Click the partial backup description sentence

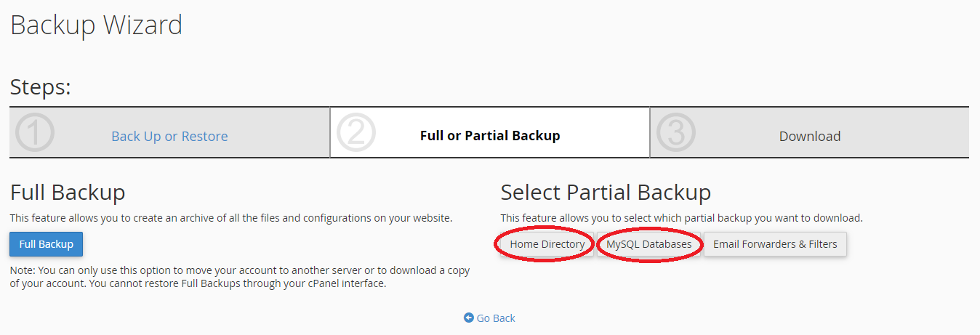682,218
